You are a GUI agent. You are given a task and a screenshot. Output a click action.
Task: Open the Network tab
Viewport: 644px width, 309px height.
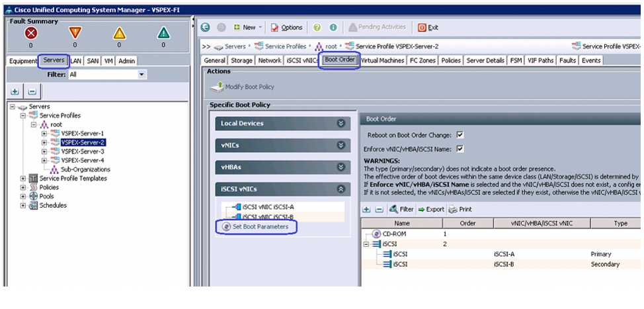(269, 60)
